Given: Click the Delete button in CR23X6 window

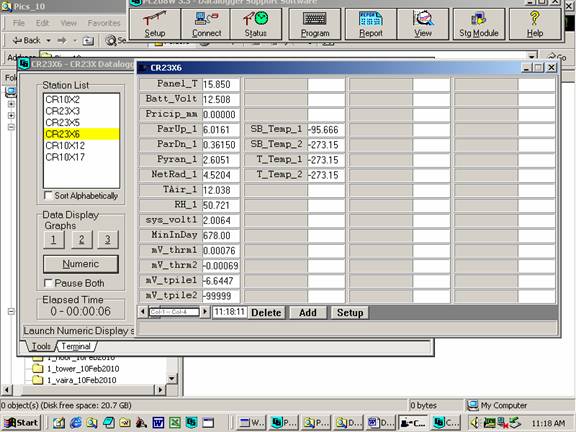Looking at the screenshot, I should point(266,313).
